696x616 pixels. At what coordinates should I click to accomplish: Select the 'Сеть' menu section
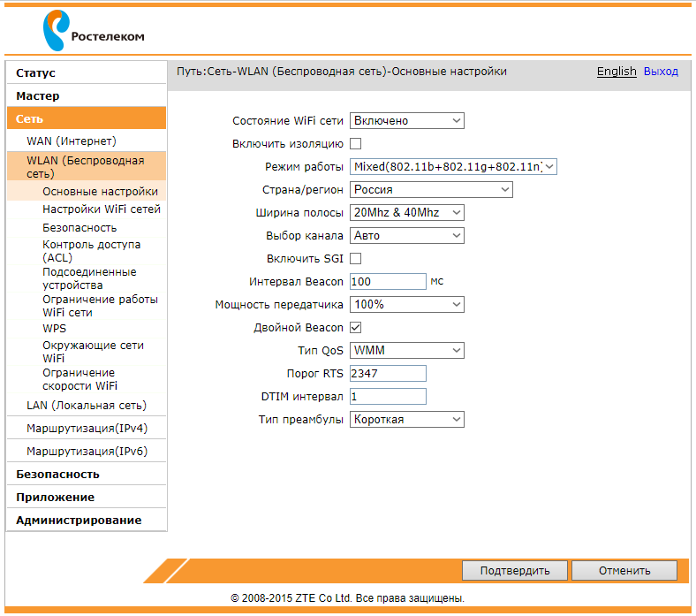pyautogui.click(x=87, y=118)
